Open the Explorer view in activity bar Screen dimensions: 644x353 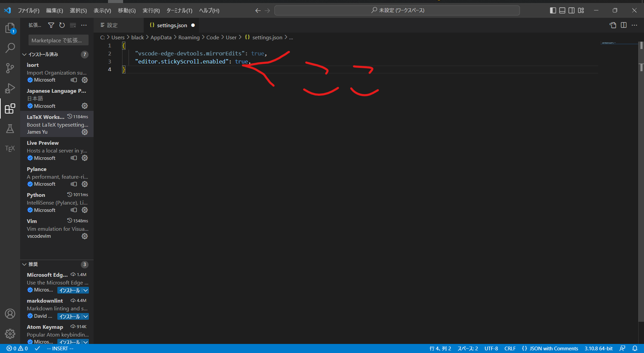tap(10, 28)
